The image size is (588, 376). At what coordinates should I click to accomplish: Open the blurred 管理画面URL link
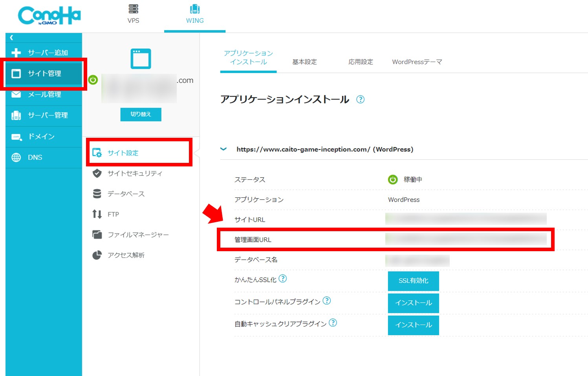click(x=466, y=239)
